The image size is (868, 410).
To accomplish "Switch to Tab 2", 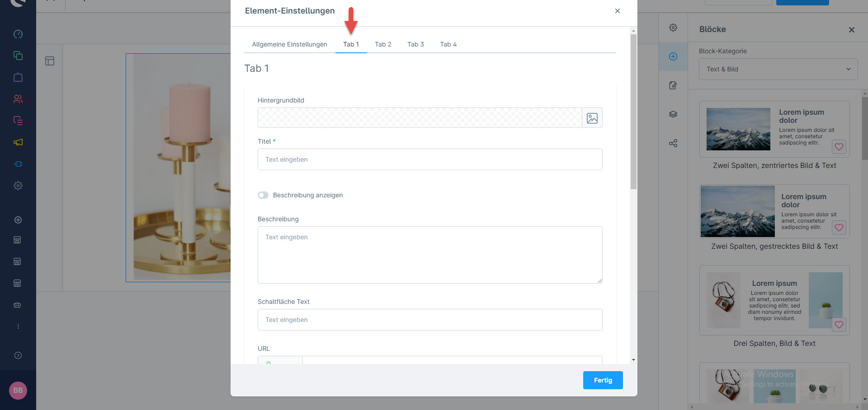I will click(383, 44).
